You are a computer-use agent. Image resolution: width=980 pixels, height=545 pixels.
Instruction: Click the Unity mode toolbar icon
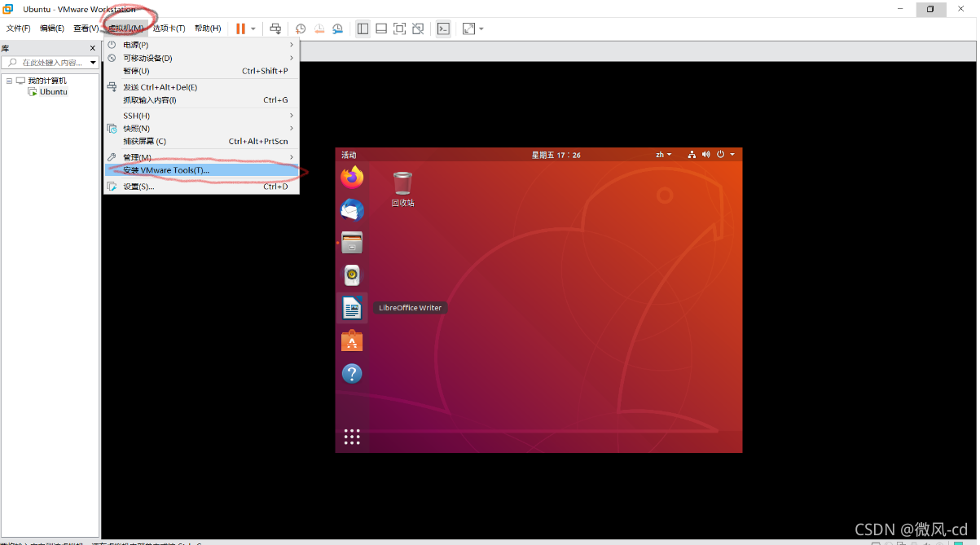click(x=418, y=29)
